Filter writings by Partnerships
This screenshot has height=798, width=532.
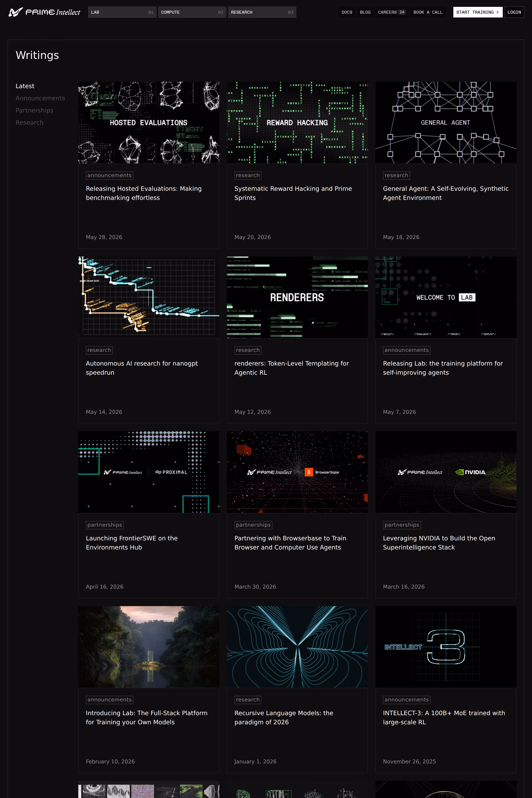click(x=35, y=111)
